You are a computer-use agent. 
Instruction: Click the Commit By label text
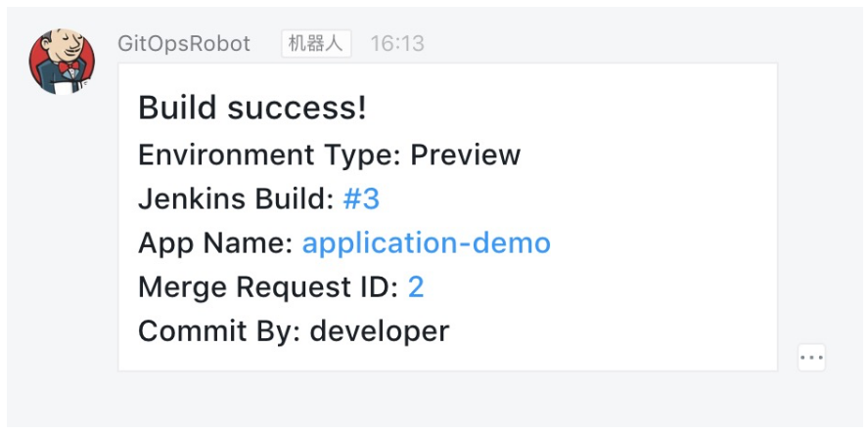219,331
